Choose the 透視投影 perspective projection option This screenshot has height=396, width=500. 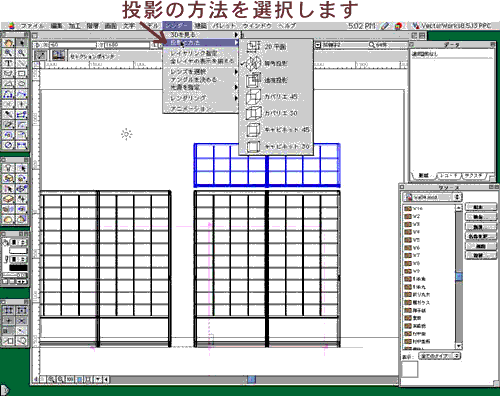(x=276, y=80)
